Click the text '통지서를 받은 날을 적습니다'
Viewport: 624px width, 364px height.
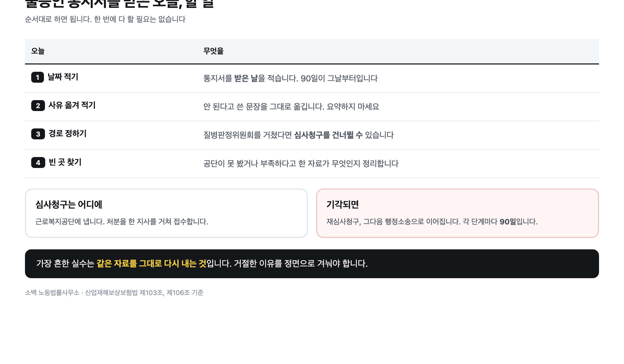(x=251, y=79)
